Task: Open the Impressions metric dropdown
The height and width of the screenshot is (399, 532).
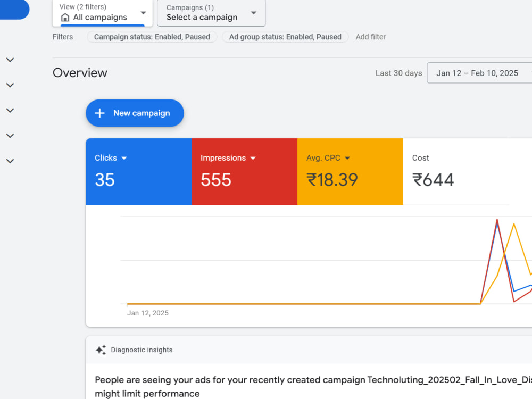Action: [228, 158]
